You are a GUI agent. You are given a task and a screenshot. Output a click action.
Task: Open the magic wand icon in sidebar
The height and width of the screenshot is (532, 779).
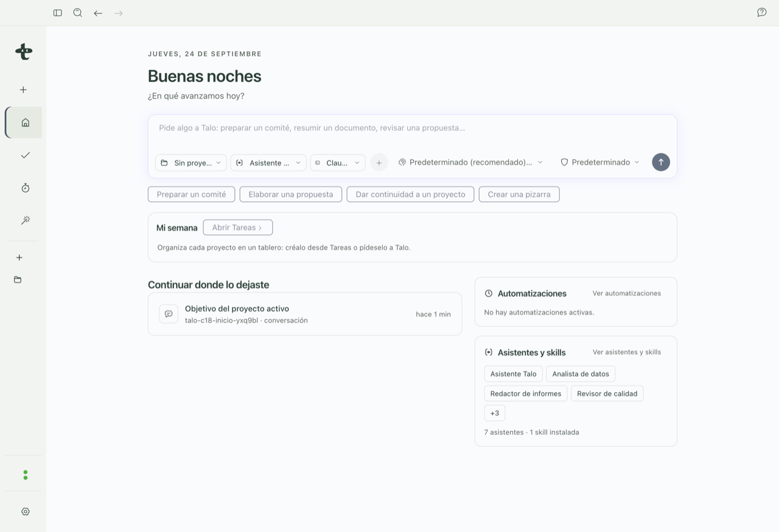25,220
